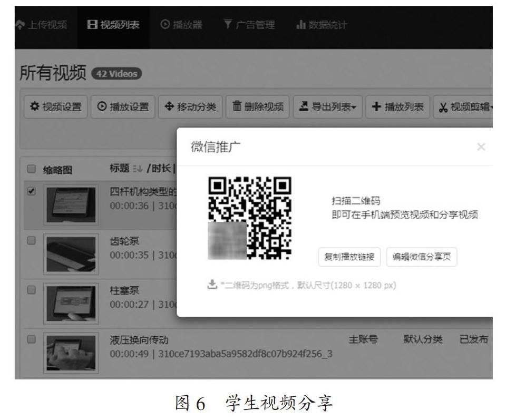Select the 已发布 status text
The width and height of the screenshot is (506, 420).
pos(474,339)
